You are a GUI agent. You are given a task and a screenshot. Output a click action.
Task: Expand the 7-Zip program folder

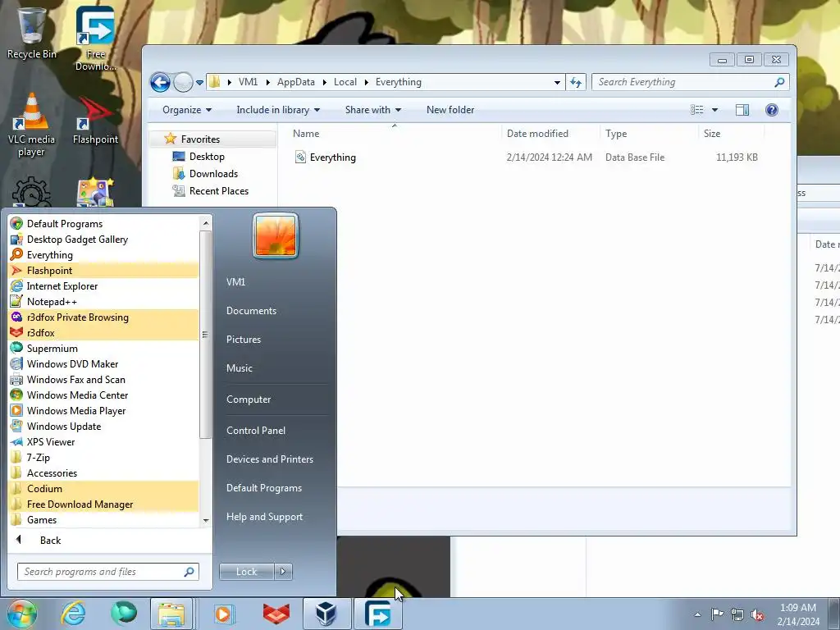[x=104, y=457]
